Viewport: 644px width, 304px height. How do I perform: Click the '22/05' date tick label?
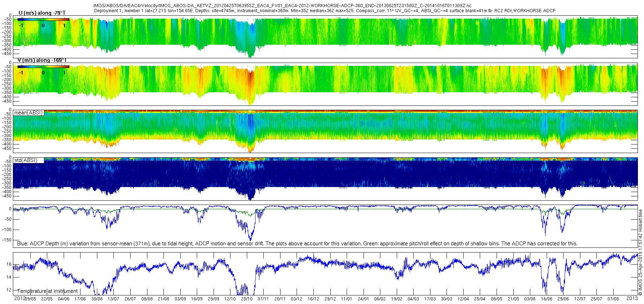(47, 299)
